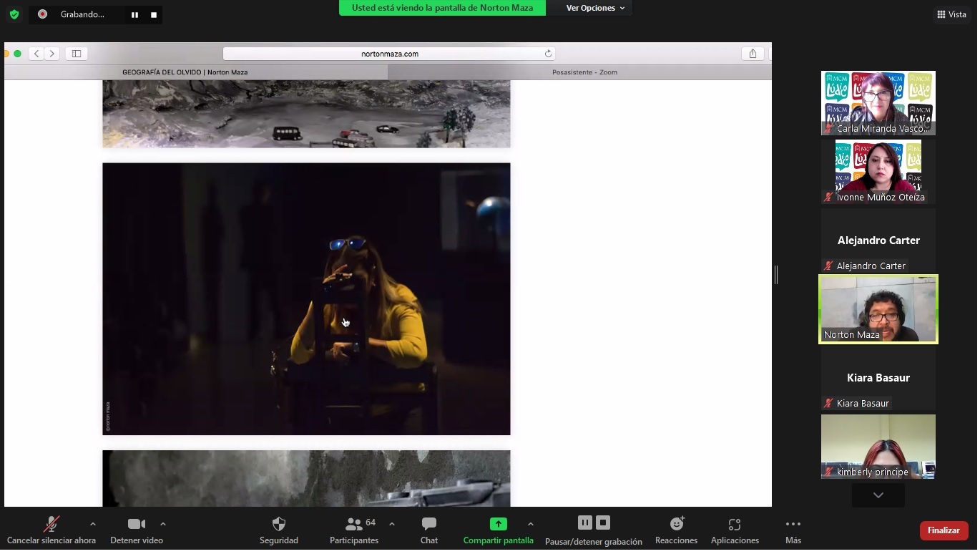
Task: Toggle camera with Detener video
Action: click(136, 525)
